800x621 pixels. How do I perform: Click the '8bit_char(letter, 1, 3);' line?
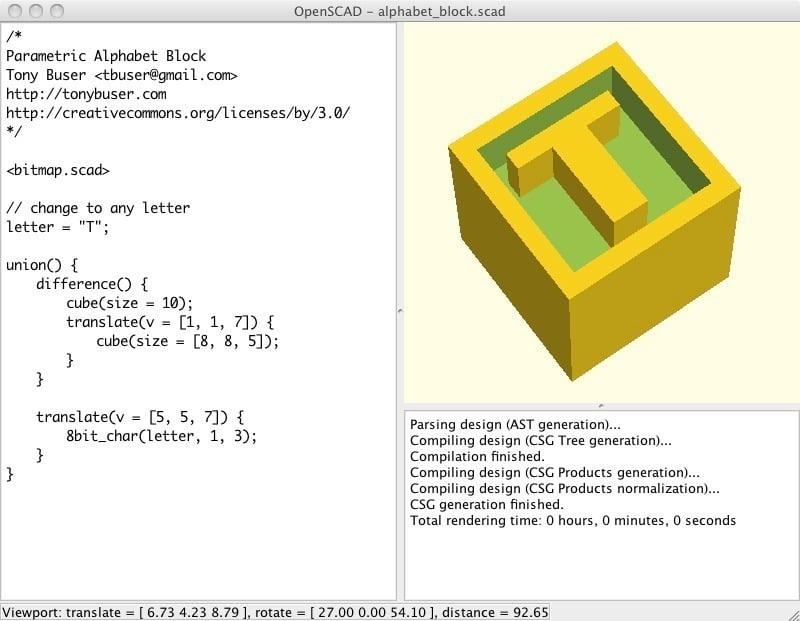point(161,436)
